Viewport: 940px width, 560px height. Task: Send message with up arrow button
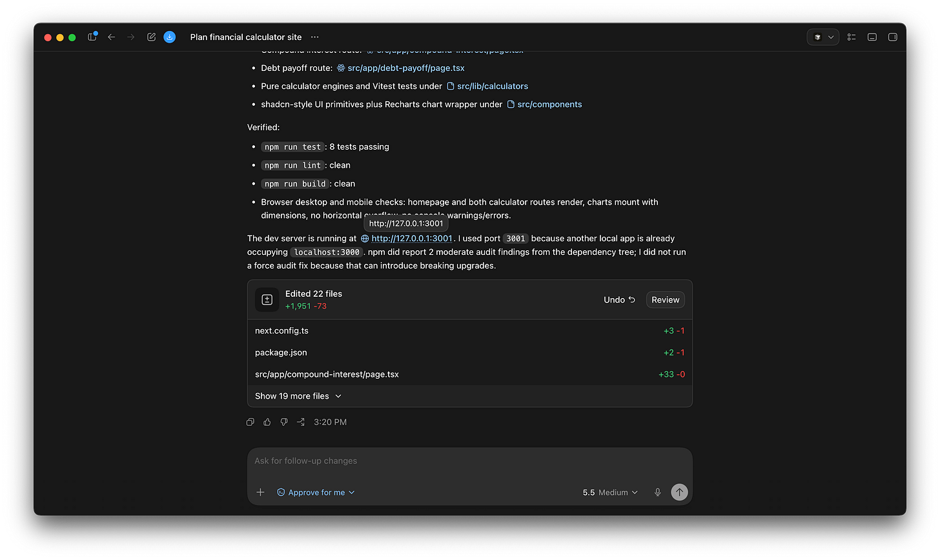click(679, 492)
